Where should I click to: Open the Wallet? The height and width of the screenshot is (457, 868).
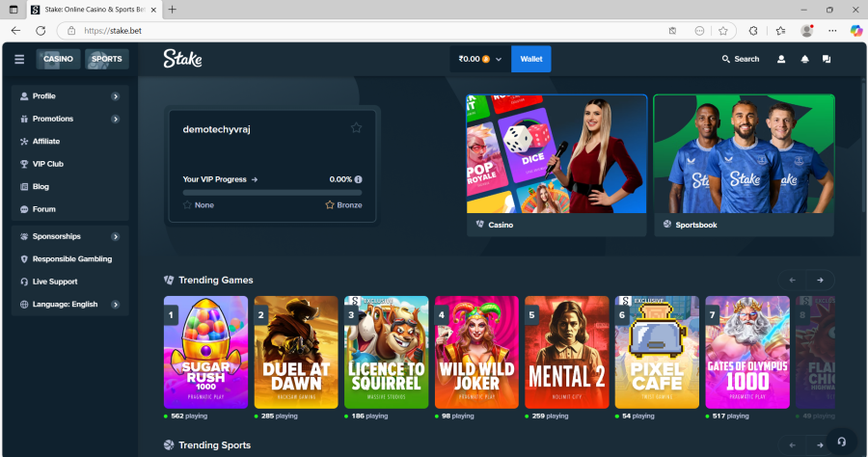click(530, 59)
